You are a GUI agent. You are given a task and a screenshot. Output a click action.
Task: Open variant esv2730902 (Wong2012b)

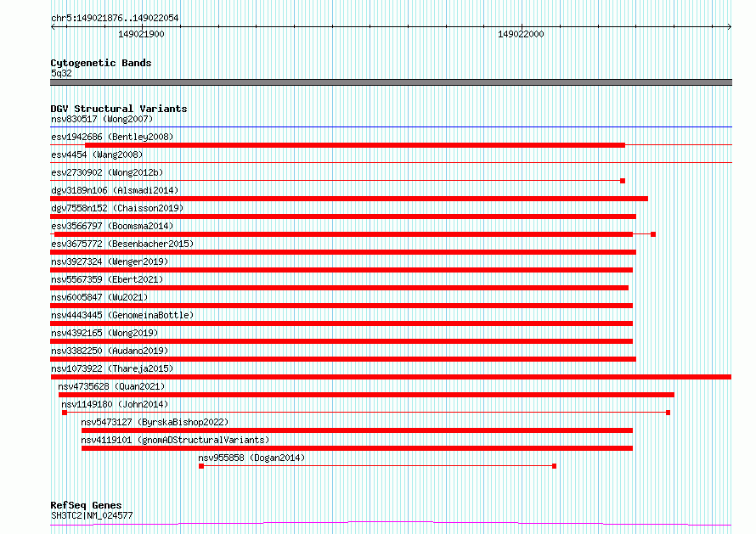click(x=107, y=172)
